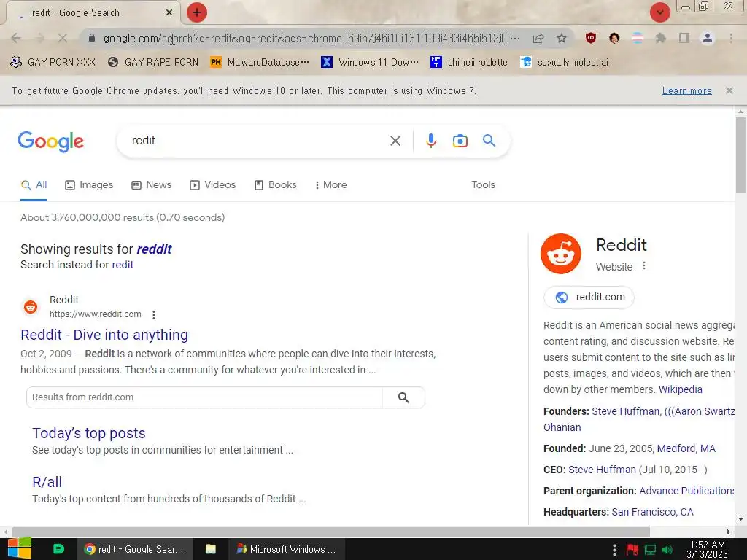Open the red tab search dropdown button
This screenshot has width=747, height=560.
point(659,12)
